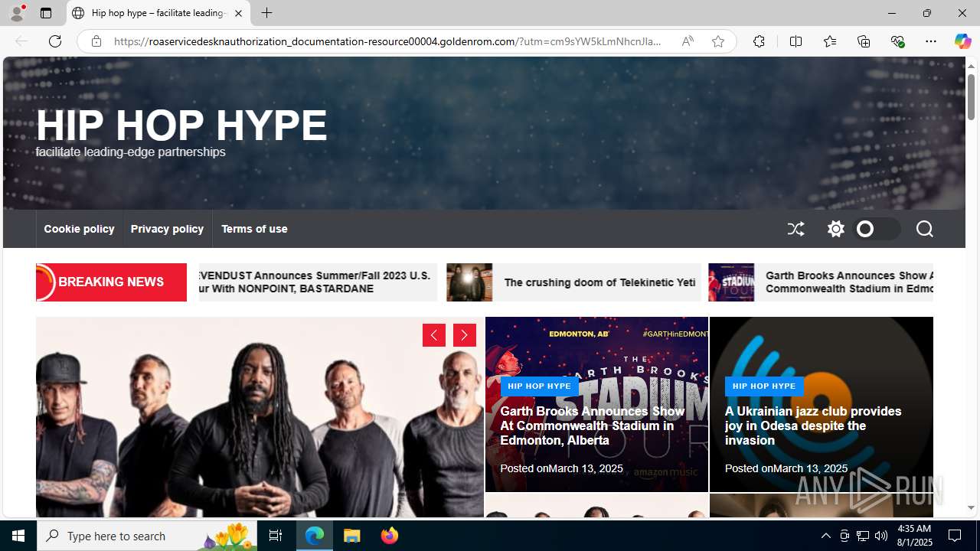The height and width of the screenshot is (551, 980).
Task: Open Garth Brooks Commonwealth Stadium article
Action: (592, 425)
